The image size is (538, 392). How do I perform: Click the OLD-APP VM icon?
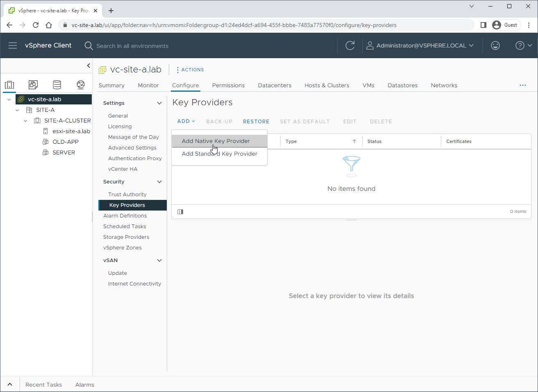45,142
